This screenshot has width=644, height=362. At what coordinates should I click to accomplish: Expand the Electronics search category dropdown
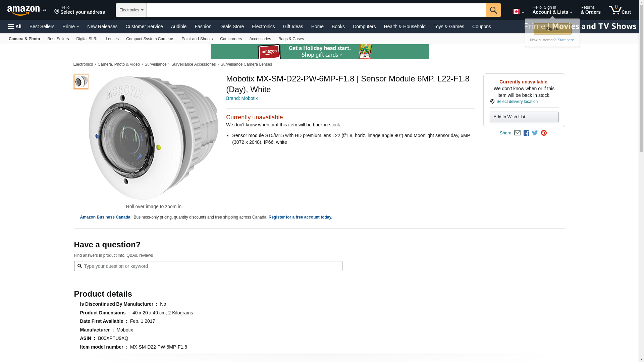click(x=131, y=10)
